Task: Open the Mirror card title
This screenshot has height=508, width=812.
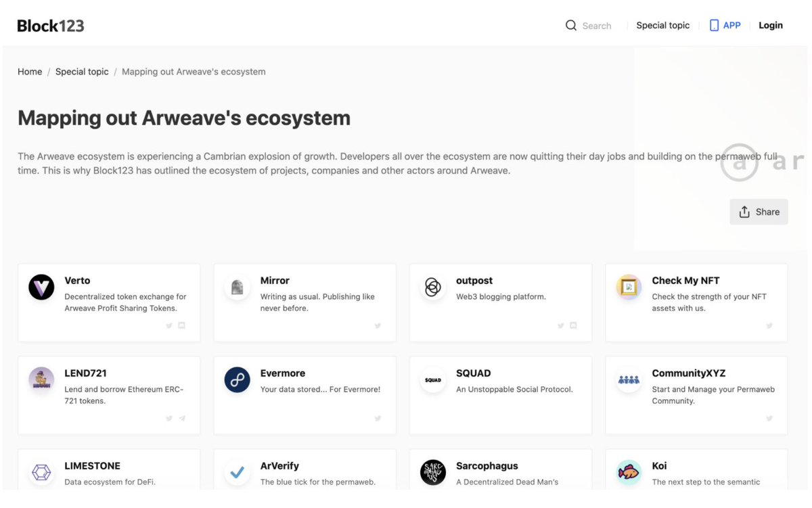Action: [x=275, y=281]
